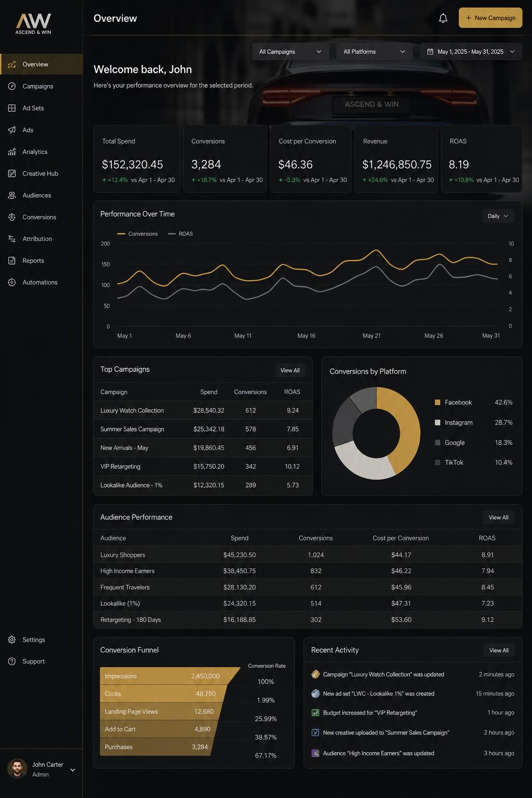Click the Facebook gold legend swatch
Viewport: 532px width, 798px height.
[437, 403]
